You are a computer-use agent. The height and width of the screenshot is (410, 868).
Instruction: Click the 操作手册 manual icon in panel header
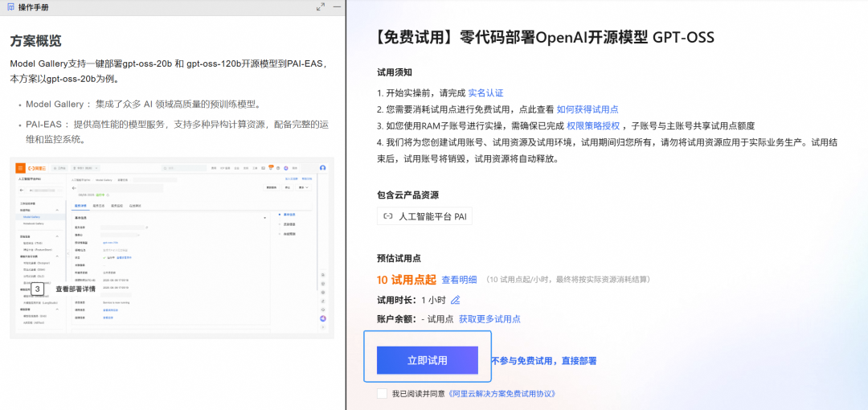click(10, 6)
